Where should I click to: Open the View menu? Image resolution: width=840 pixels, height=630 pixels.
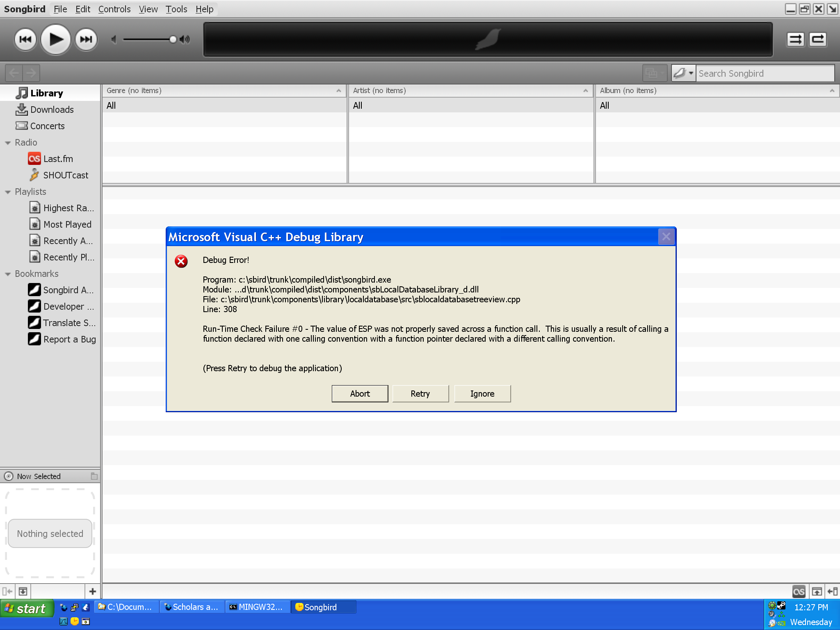(x=148, y=9)
